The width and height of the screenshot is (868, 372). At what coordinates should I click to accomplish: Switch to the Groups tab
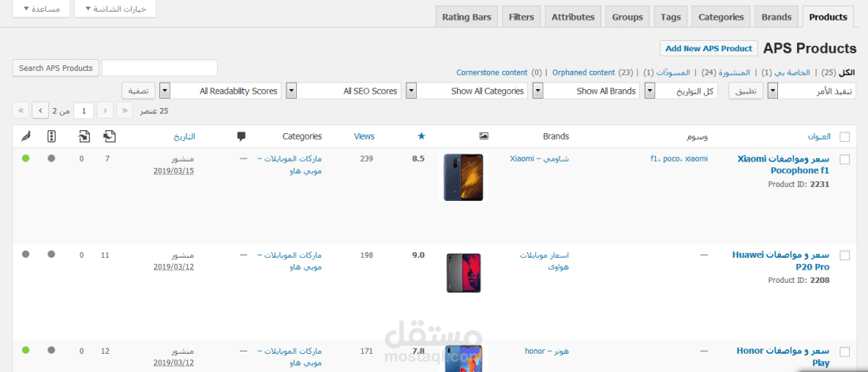coord(627,17)
